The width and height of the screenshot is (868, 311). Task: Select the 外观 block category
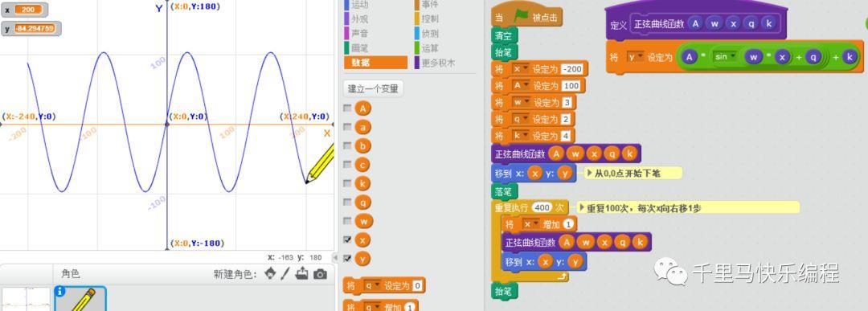point(359,18)
